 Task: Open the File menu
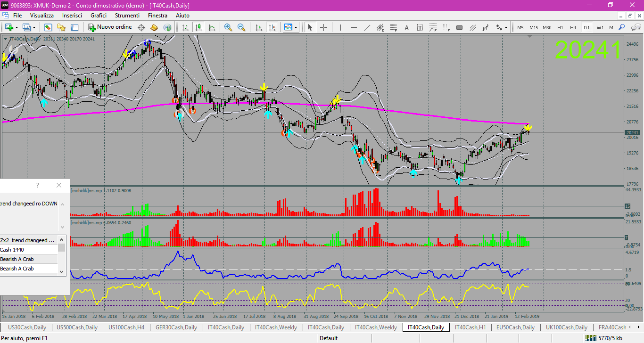click(x=17, y=16)
